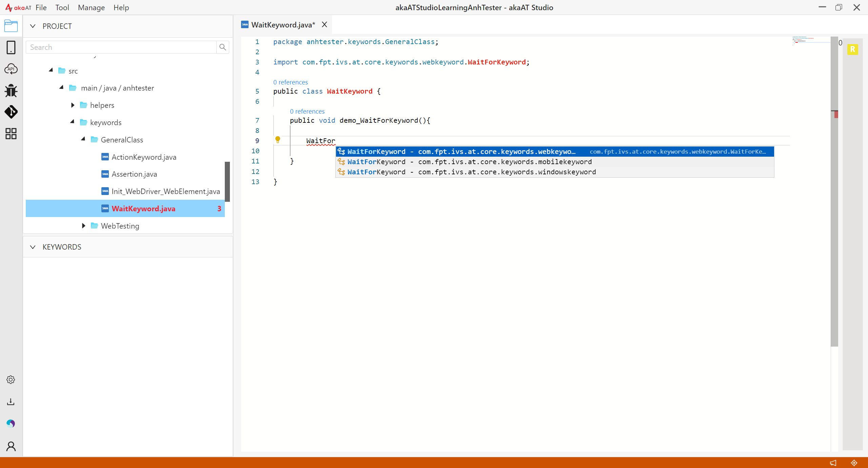Click the download icon in sidebar
Viewport: 868px width, 468px height.
(x=11, y=402)
